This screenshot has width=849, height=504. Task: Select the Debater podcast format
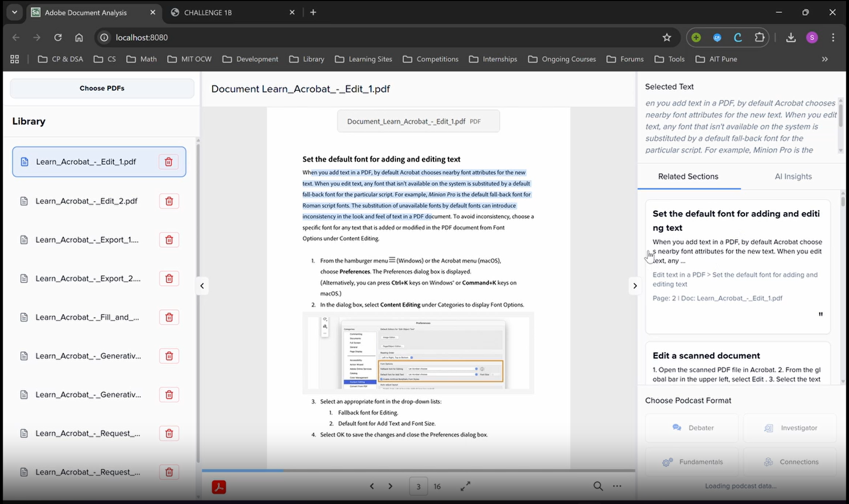click(x=692, y=428)
